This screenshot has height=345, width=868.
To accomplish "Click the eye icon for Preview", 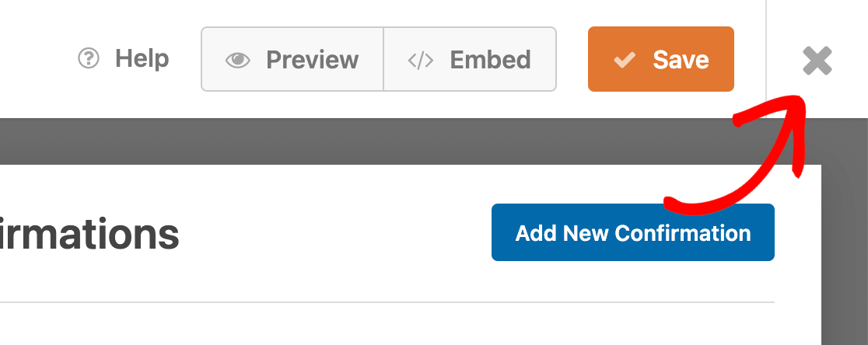I will pyautogui.click(x=237, y=60).
